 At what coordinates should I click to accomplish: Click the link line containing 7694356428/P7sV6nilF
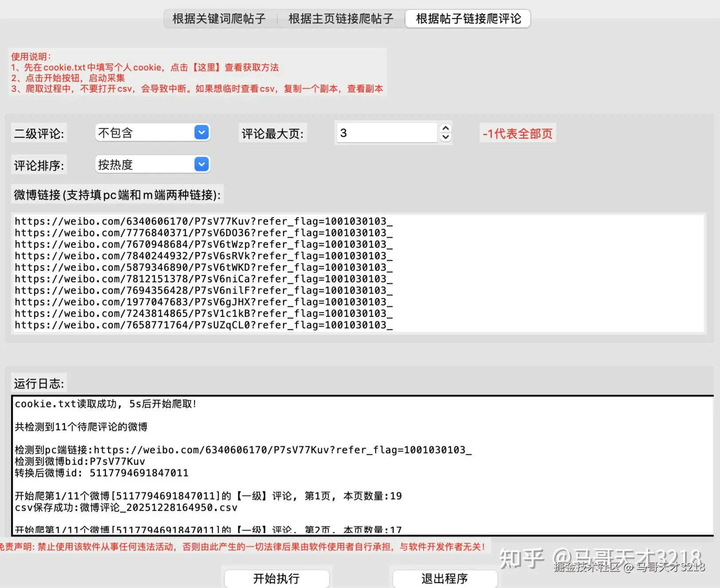click(x=203, y=290)
